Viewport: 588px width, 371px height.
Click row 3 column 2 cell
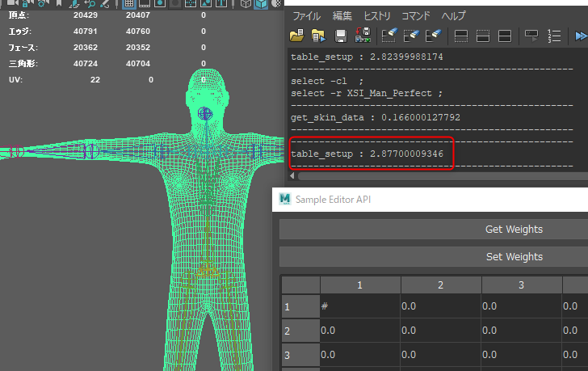coord(441,355)
